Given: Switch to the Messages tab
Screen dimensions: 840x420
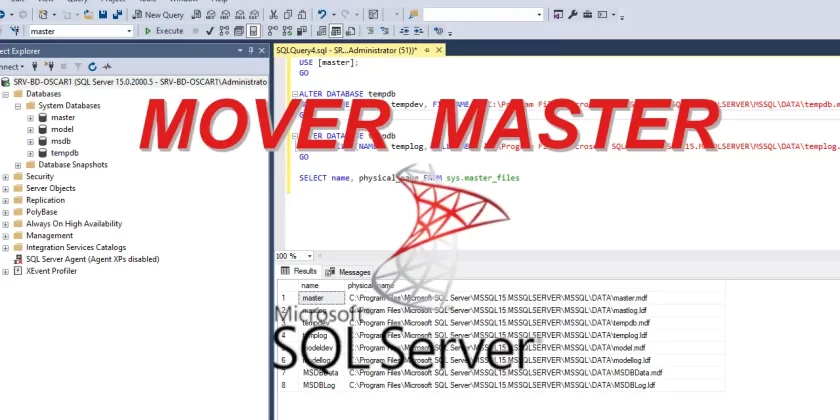Looking at the screenshot, I should (348, 272).
